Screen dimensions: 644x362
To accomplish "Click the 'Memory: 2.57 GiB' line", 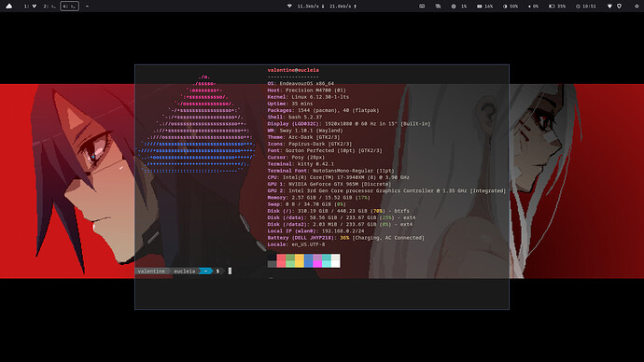I will click(318, 198).
